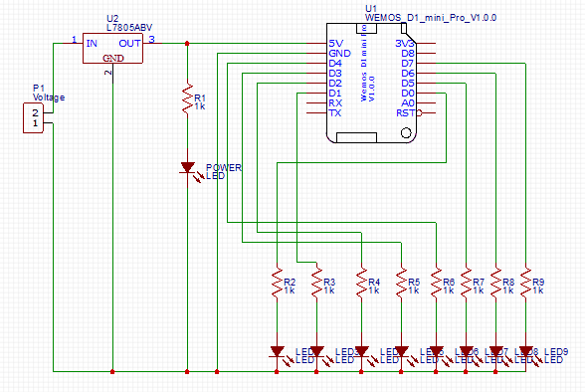Select resistor R8 symbol

click(x=495, y=283)
